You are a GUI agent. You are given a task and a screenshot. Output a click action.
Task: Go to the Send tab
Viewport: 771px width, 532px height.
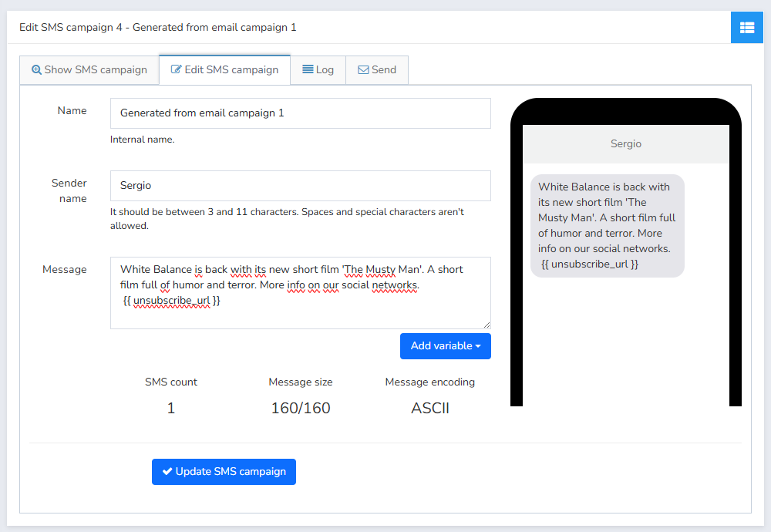pos(377,70)
